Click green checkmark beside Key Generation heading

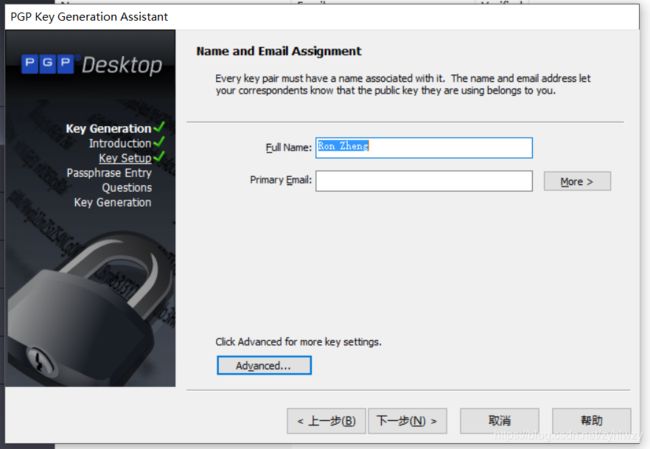coord(159,127)
